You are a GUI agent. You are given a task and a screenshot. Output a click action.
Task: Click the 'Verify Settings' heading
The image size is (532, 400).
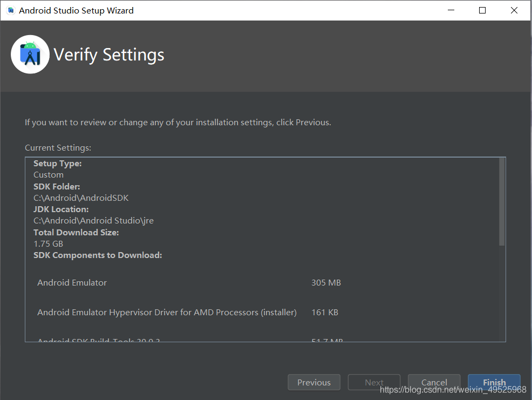(109, 55)
